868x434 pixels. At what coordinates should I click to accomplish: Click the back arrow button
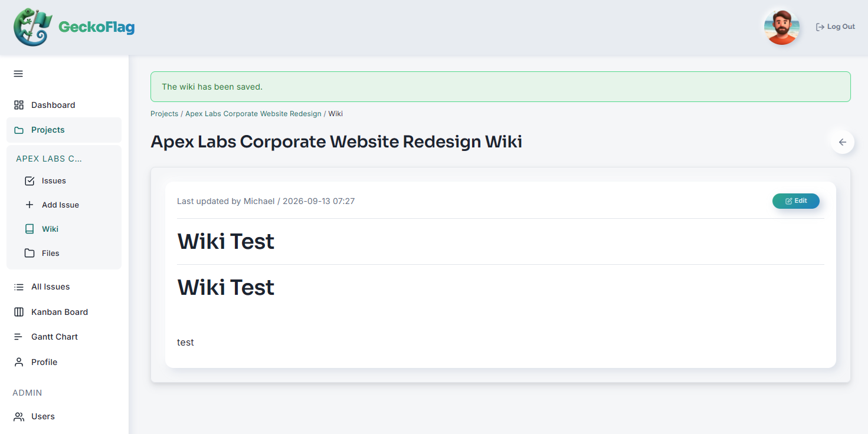[843, 142]
